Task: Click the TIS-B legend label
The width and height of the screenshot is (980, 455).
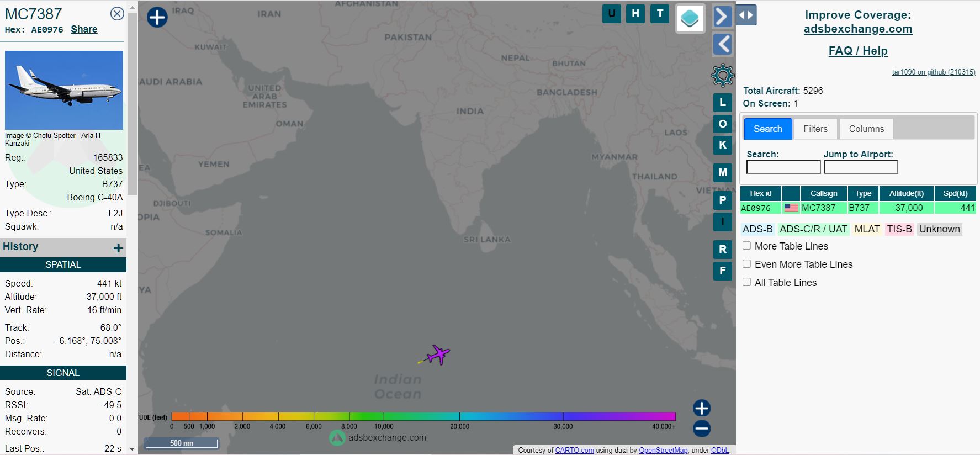Action: 899,229
